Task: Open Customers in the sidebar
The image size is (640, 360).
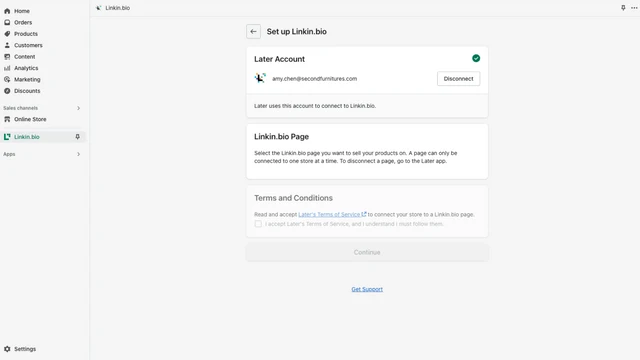Action: [28, 45]
